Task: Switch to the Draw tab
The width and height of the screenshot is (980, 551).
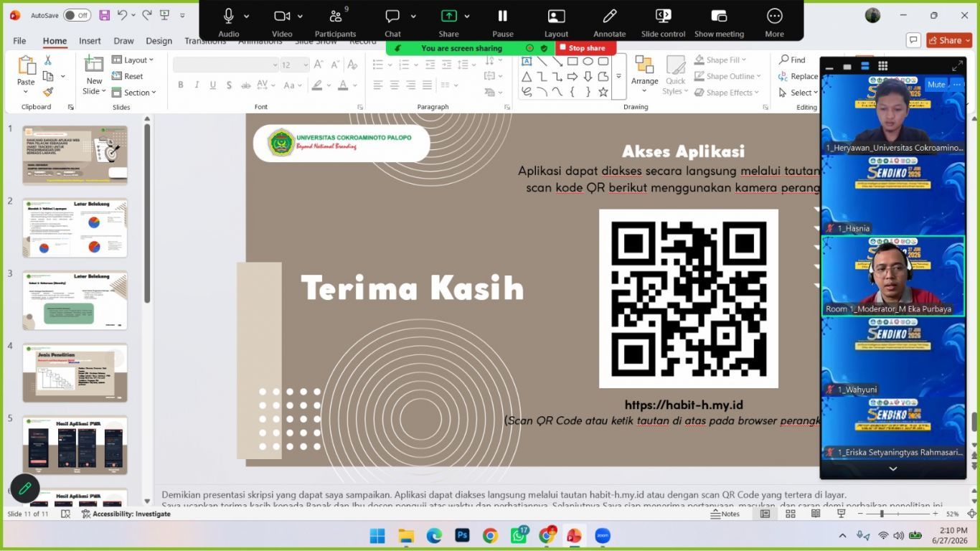Action: 123,41
